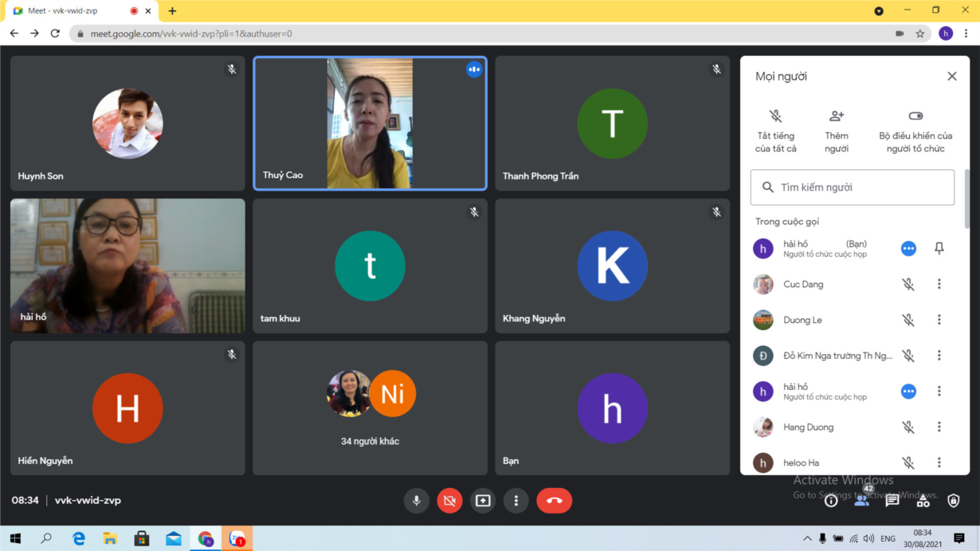Open more options in call bar
The height and width of the screenshot is (551, 980).
516,501
